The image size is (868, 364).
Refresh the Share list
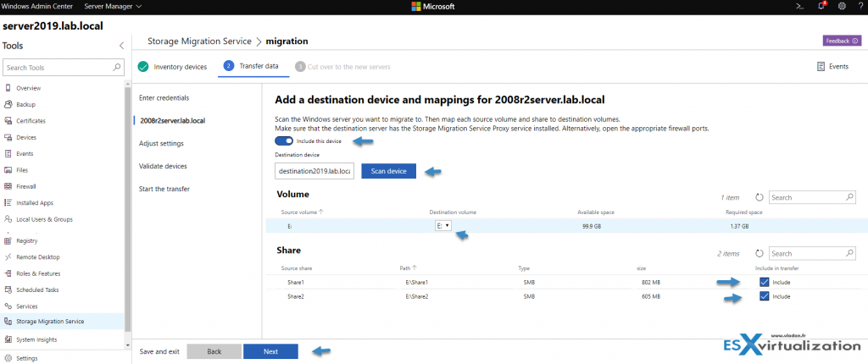759,253
